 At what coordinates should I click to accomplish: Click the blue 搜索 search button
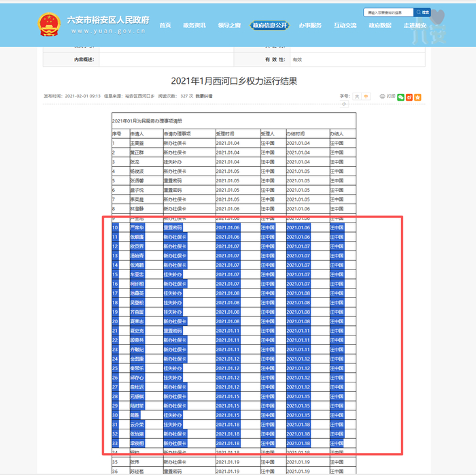(x=422, y=12)
